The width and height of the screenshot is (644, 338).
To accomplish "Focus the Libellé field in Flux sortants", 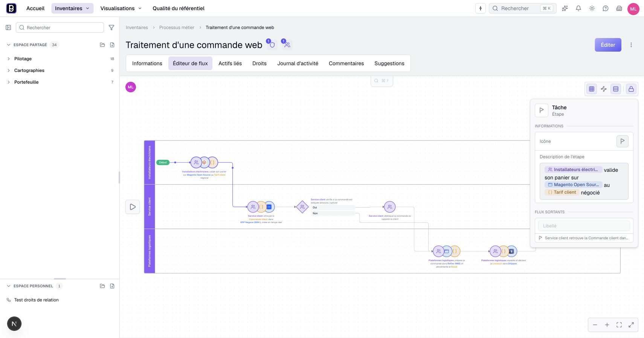I will click(x=584, y=226).
